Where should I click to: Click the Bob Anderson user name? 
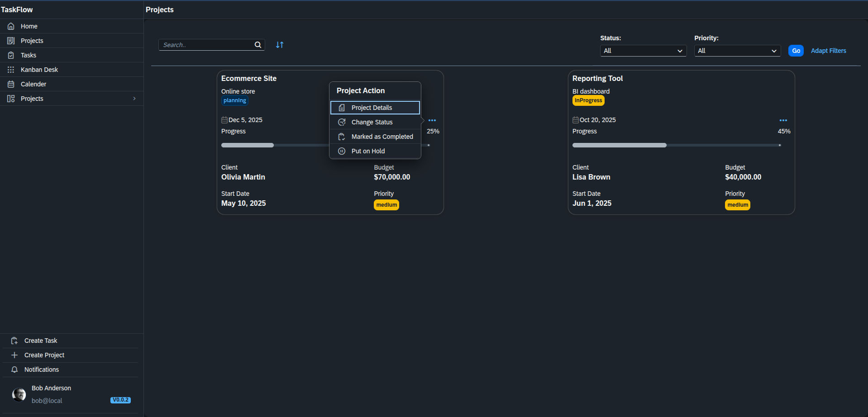click(x=51, y=388)
